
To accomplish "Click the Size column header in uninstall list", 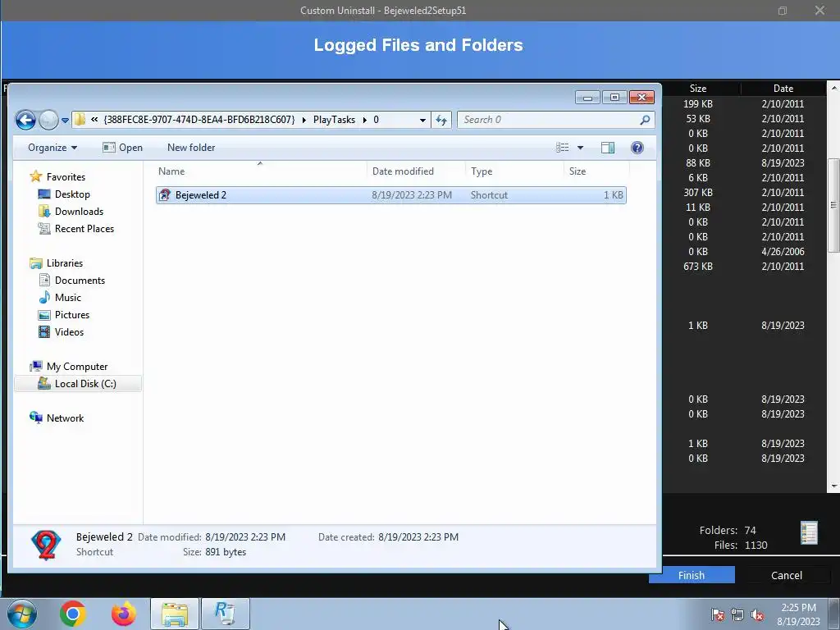I will [697, 89].
